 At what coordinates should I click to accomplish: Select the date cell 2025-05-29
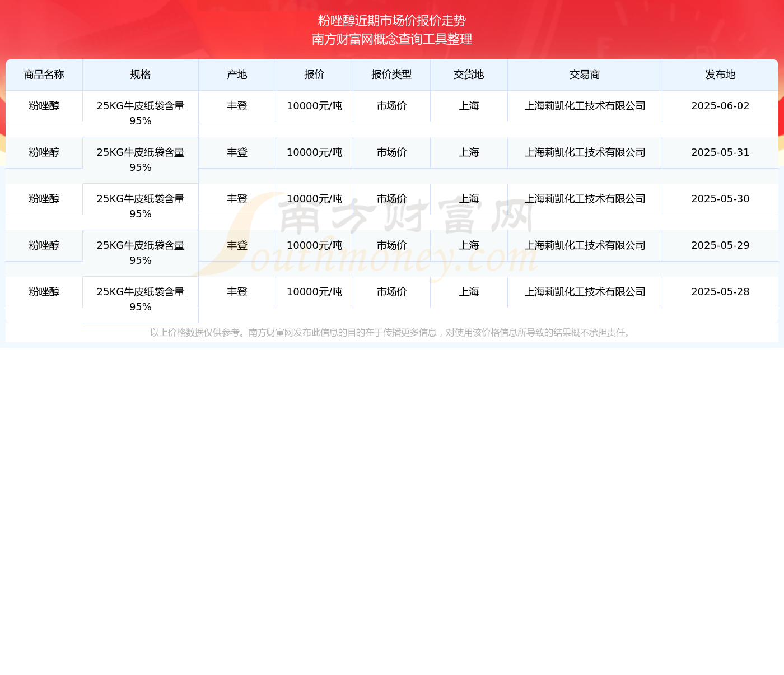[720, 245]
